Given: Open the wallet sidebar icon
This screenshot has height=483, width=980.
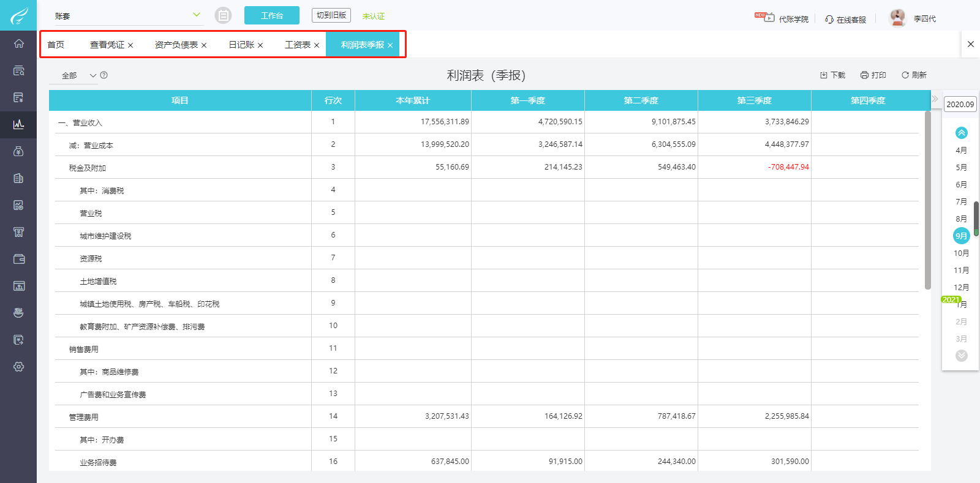Looking at the screenshot, I should pos(18,259).
